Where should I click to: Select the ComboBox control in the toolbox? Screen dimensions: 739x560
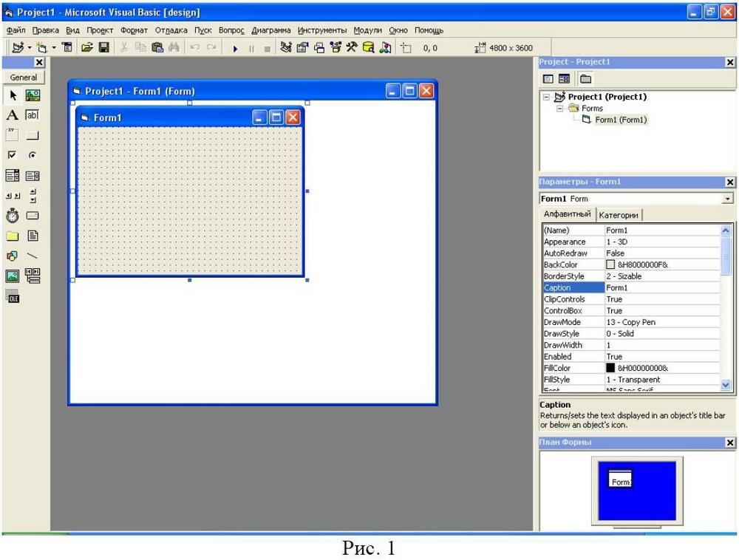pos(13,176)
